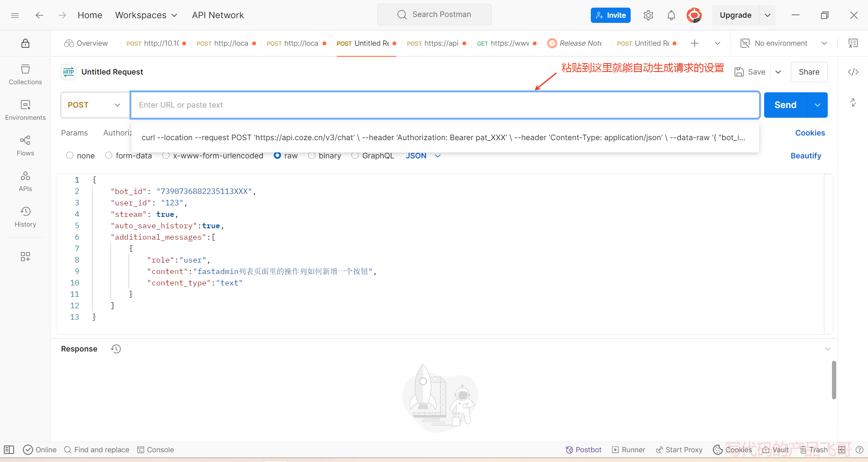Open Postbot assistant
The height and width of the screenshot is (462, 868).
click(583, 450)
